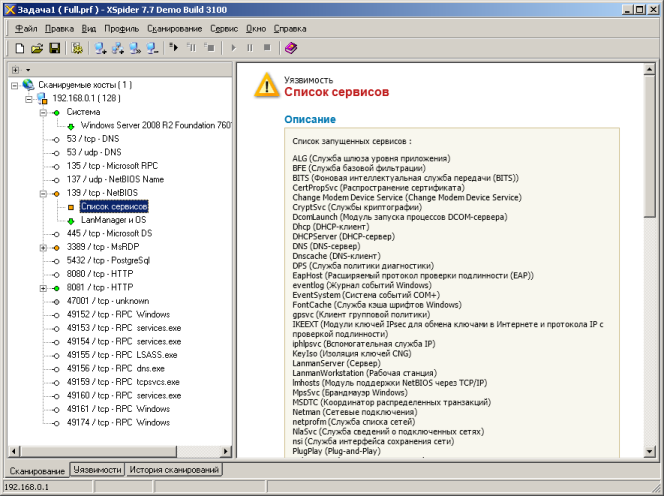This screenshot has height=496, width=664.
Task: Pause all scans toolbar icon
Action: (x=191, y=47)
